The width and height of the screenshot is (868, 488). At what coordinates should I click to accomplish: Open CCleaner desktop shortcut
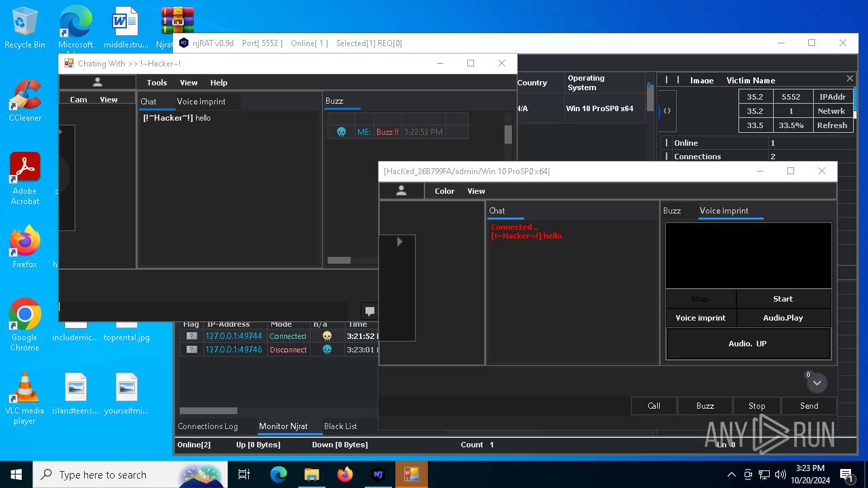[x=25, y=101]
